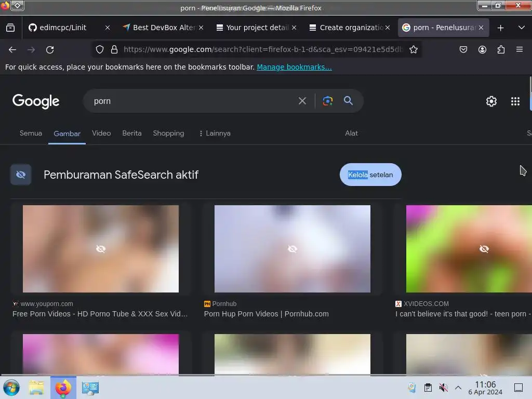Image resolution: width=532 pixels, height=399 pixels.
Task: Open a new tab with plus
Action: coord(500,28)
